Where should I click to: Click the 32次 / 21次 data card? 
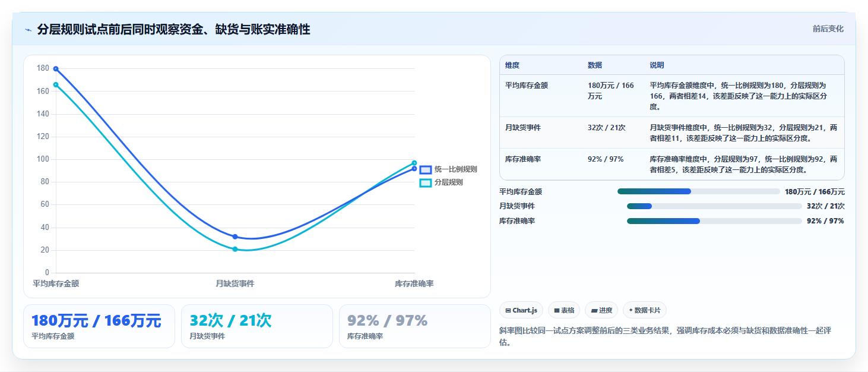pyautogui.click(x=257, y=326)
